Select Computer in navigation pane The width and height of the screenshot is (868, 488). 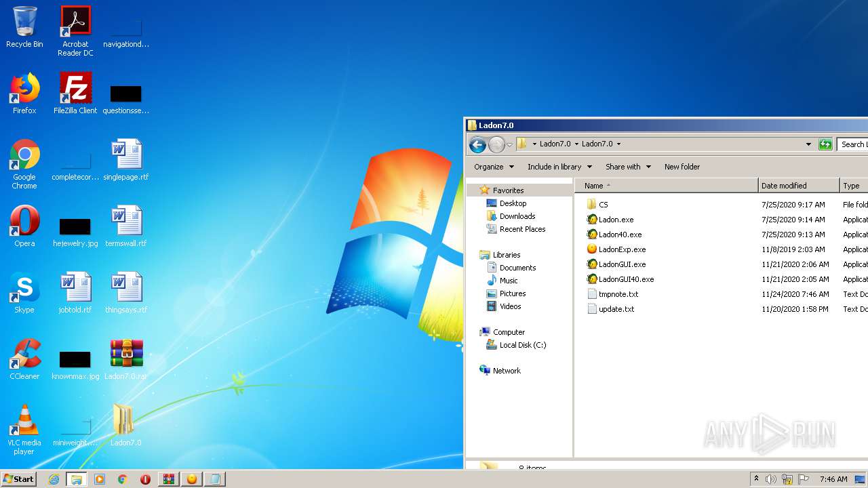509,332
